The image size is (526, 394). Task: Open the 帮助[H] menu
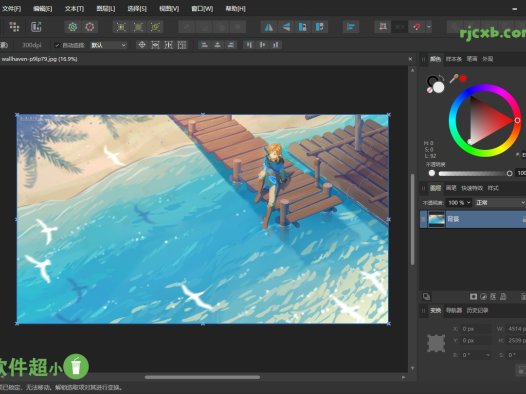click(235, 9)
